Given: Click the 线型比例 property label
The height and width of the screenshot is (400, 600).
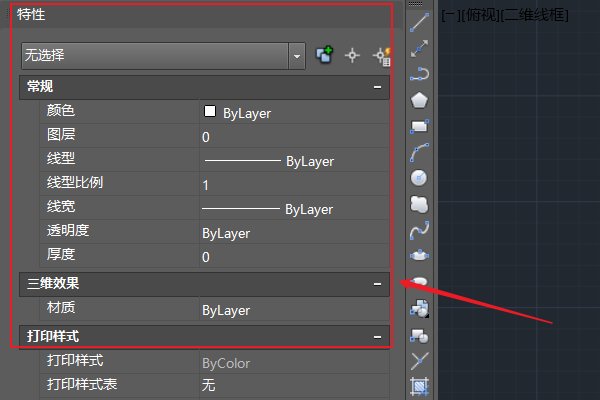Looking at the screenshot, I should click(x=75, y=182).
